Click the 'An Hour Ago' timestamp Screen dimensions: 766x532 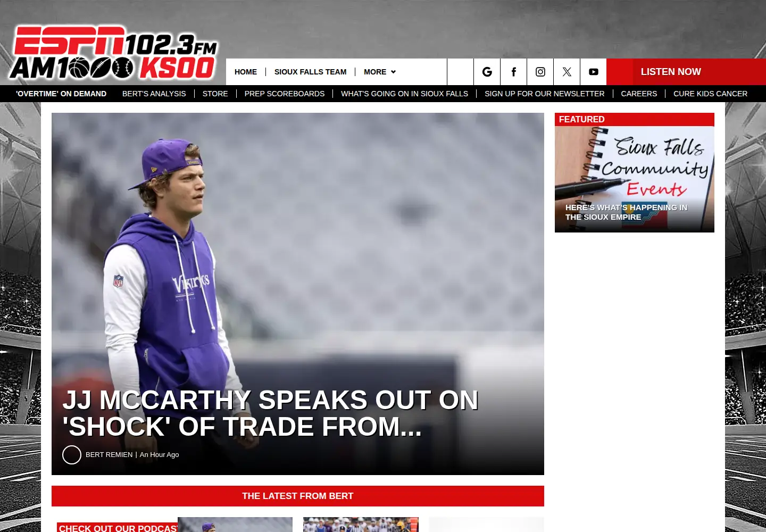159,455
